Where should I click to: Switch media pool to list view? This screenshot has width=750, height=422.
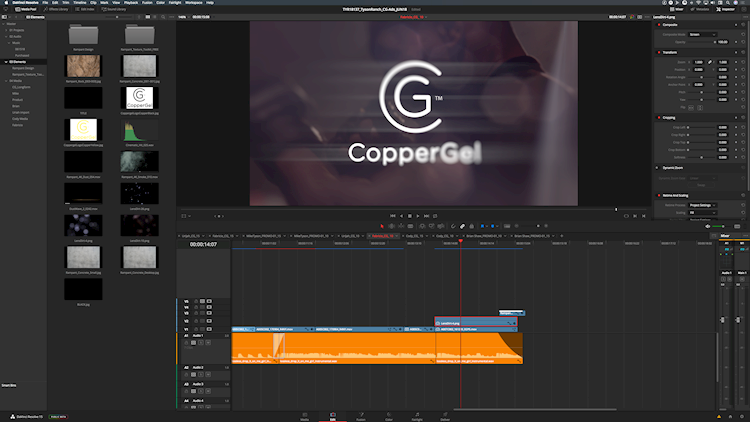point(154,17)
